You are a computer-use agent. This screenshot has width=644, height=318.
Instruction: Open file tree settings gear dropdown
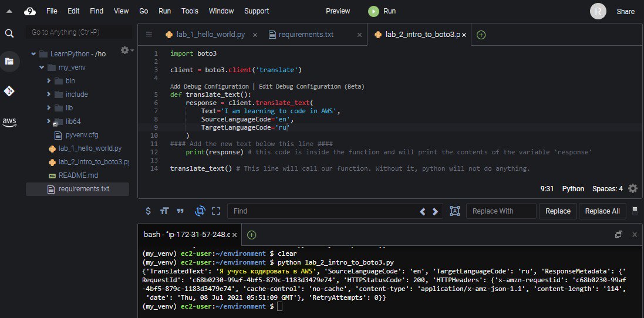coord(126,50)
